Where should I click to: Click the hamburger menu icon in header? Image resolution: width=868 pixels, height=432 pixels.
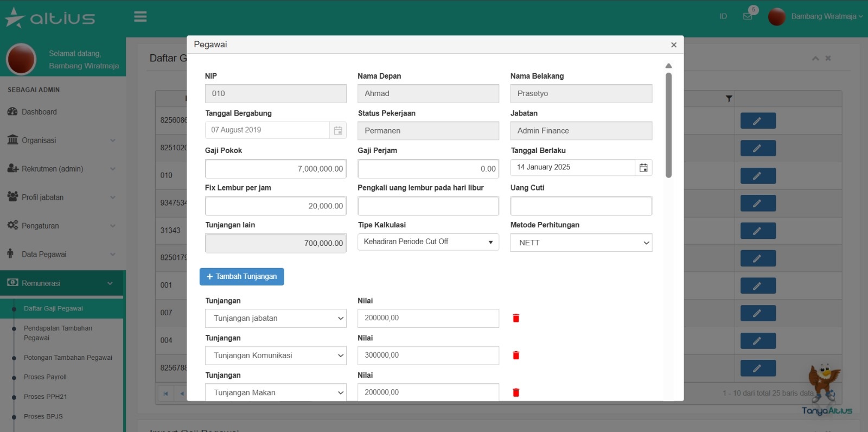(141, 17)
